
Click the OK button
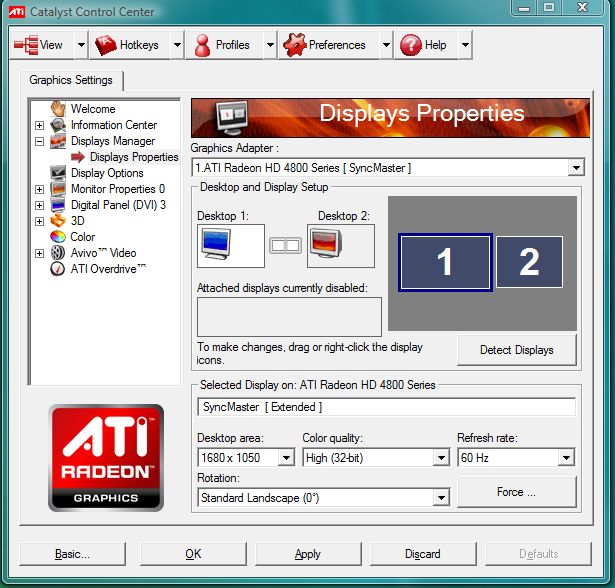click(193, 554)
